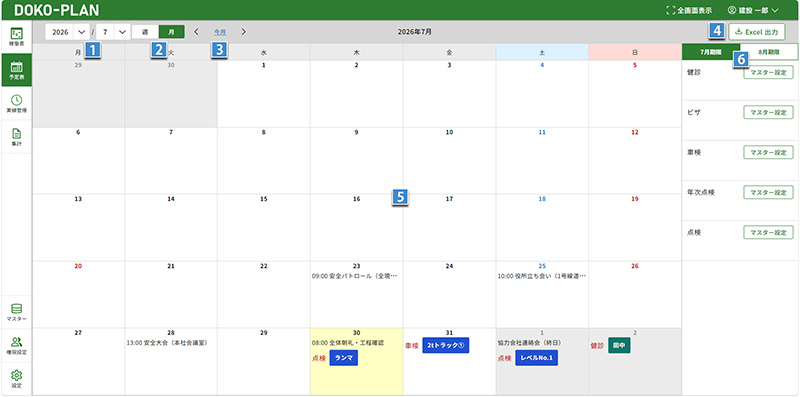Viewport: 800px width, 397px height.
Task: Select the 予定表 calendar sidebar icon
Action: (x=16, y=70)
